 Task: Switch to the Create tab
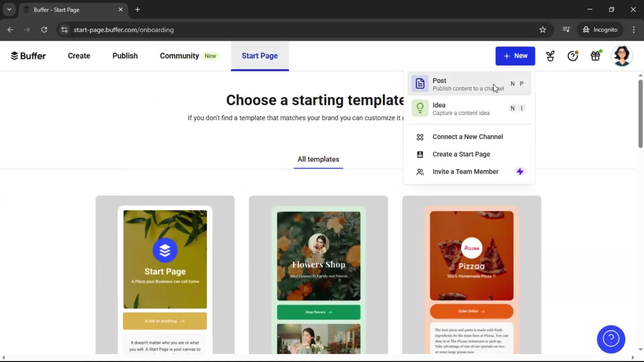coord(79,56)
